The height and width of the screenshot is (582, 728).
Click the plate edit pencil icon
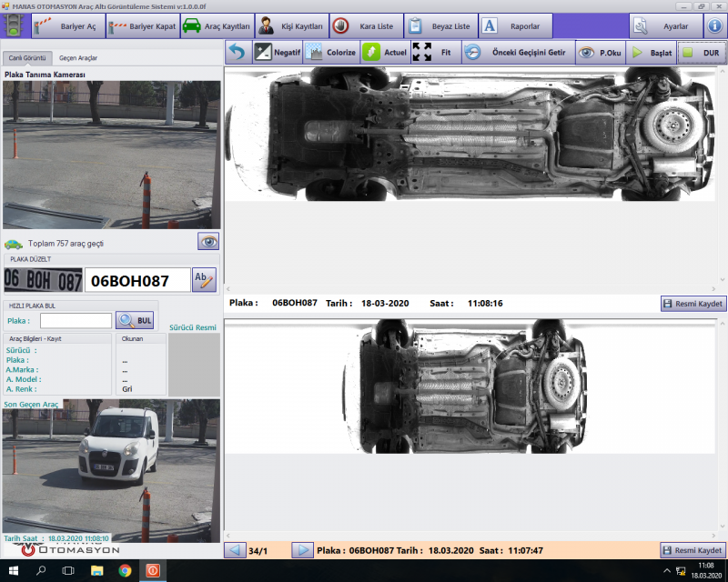[x=204, y=280]
